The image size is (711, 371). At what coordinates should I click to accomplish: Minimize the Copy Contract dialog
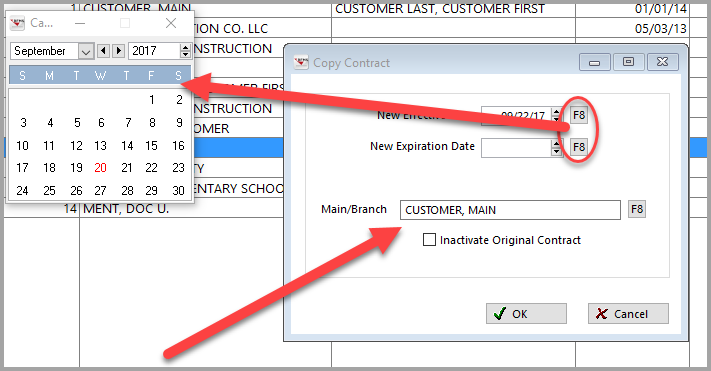tap(594, 62)
